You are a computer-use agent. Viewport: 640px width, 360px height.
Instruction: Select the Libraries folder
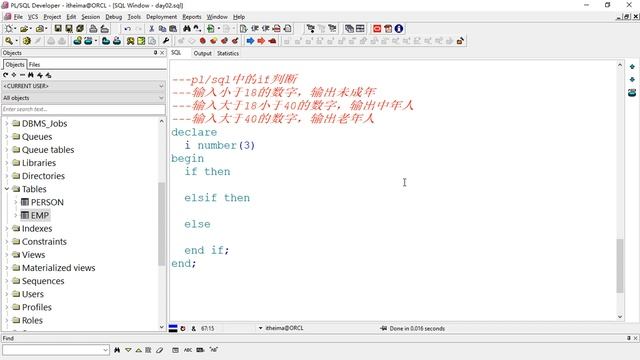coord(39,163)
